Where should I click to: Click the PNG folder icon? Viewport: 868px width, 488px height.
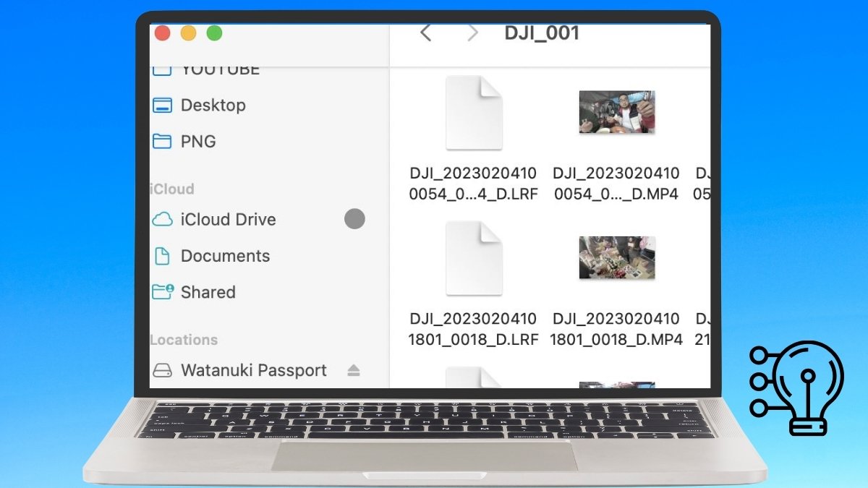tap(162, 141)
